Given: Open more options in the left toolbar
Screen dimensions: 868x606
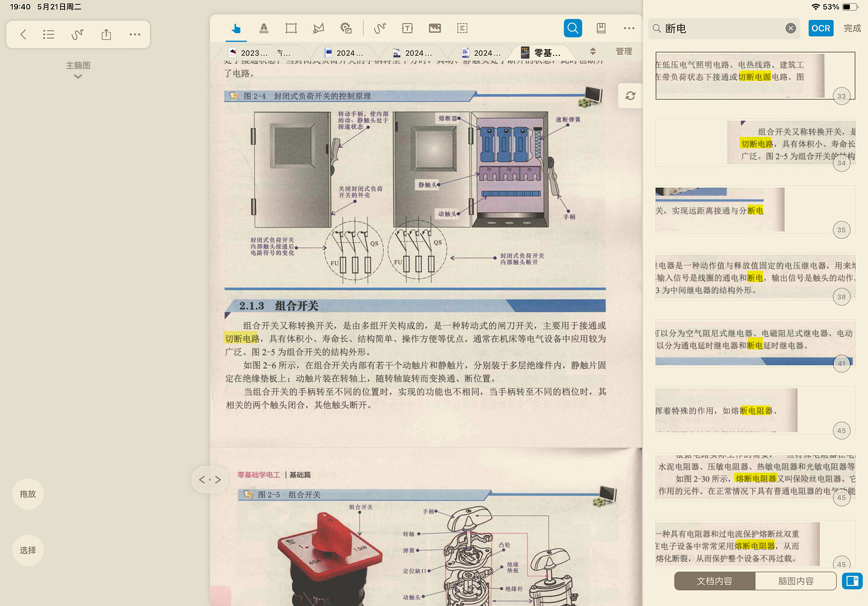Looking at the screenshot, I should click(135, 34).
